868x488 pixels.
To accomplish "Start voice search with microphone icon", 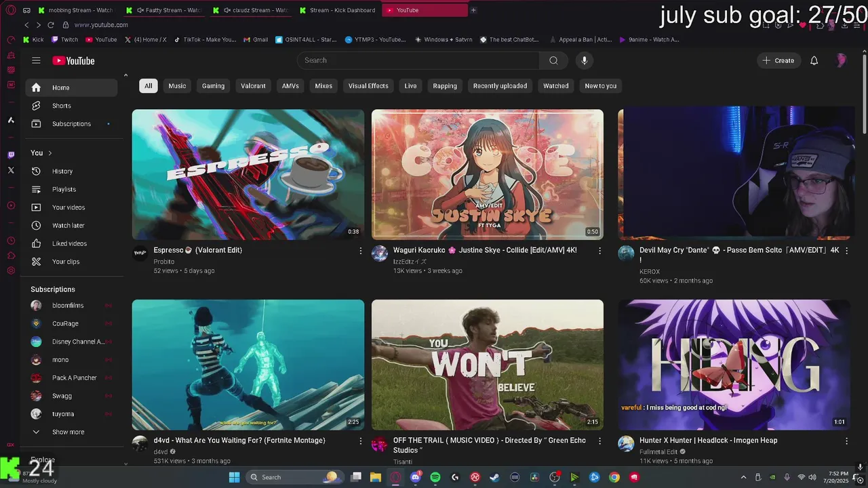I will [x=585, y=60].
